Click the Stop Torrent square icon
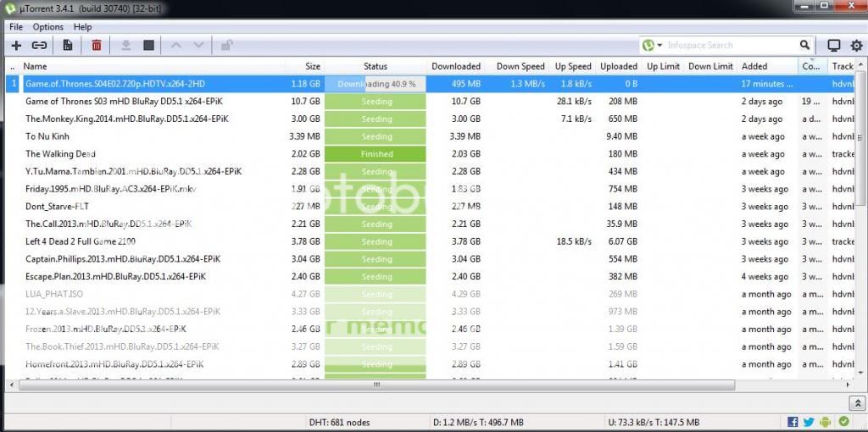The height and width of the screenshot is (432, 868). click(x=149, y=46)
